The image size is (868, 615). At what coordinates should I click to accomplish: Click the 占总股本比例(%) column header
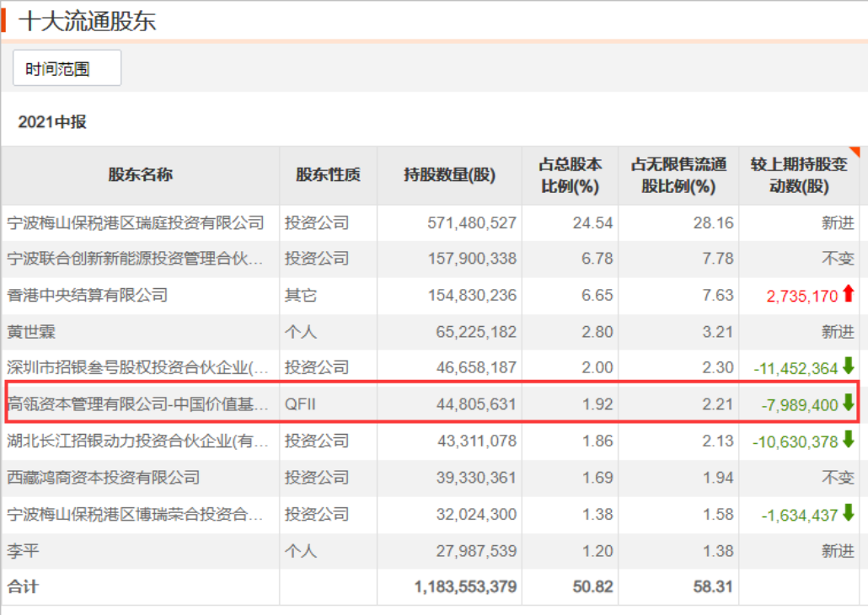click(x=571, y=175)
